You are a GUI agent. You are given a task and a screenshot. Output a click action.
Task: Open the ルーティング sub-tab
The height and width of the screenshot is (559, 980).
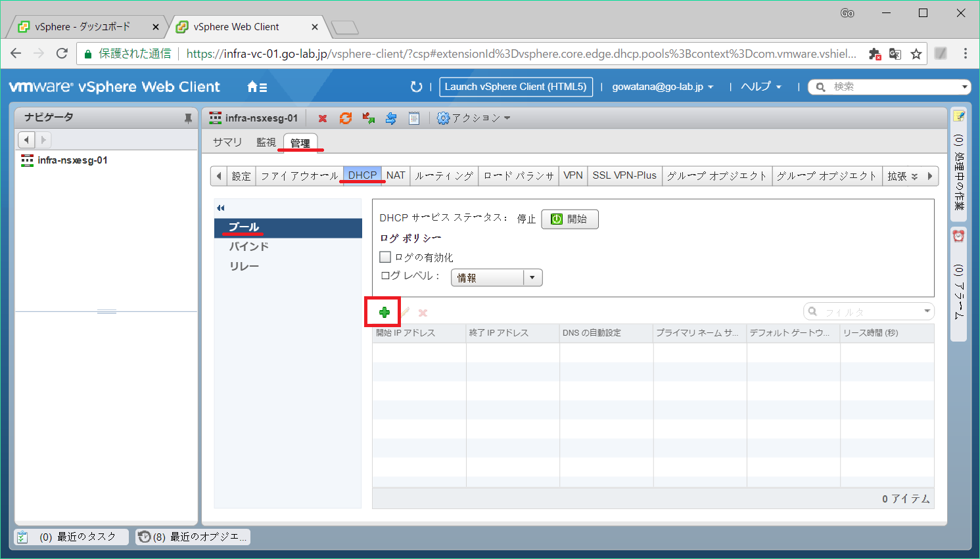coord(444,176)
